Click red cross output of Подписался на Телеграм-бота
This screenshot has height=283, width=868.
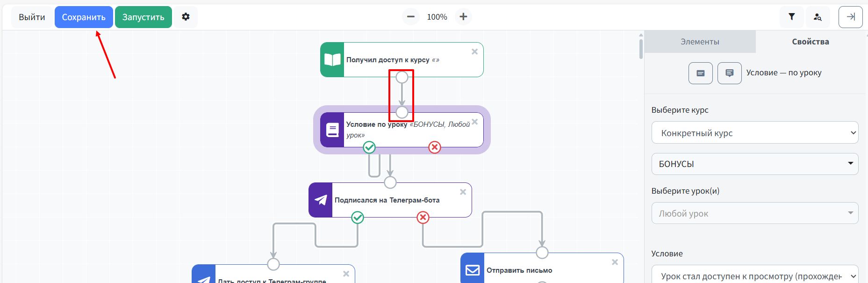pos(423,218)
